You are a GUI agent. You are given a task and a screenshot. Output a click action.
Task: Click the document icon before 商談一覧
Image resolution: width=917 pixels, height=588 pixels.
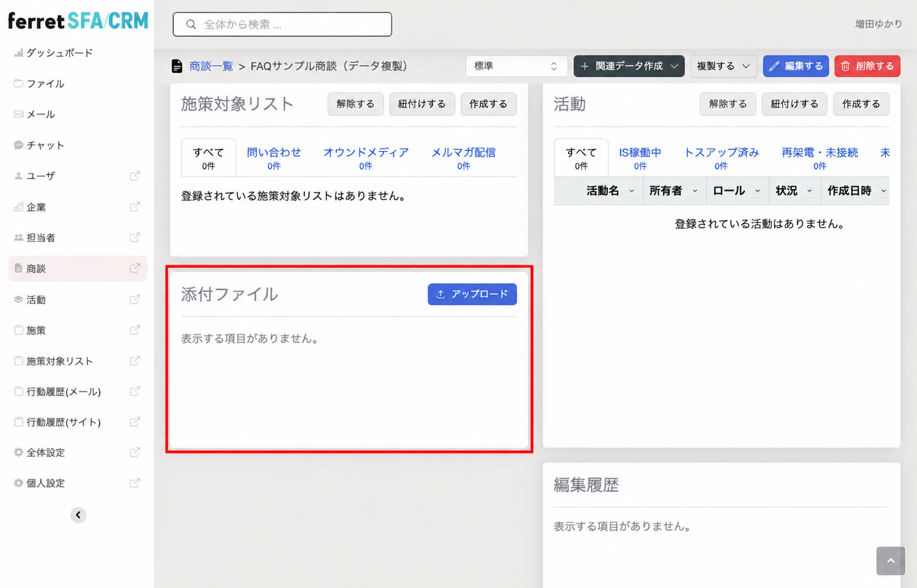(177, 66)
